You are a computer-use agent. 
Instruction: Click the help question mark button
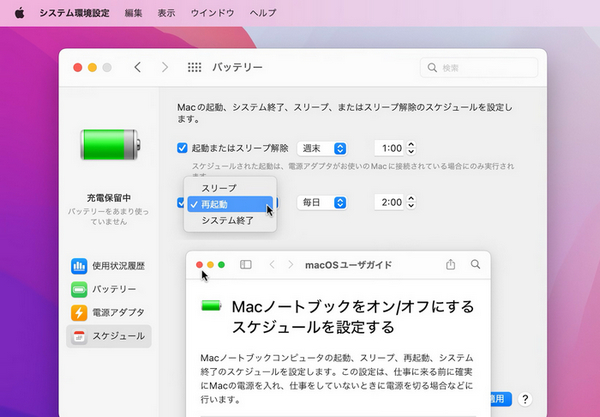tap(525, 399)
